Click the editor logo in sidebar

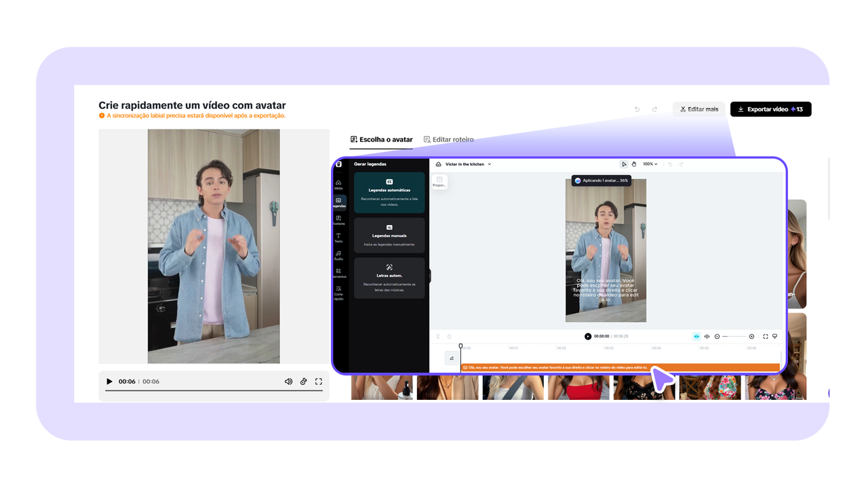[339, 164]
